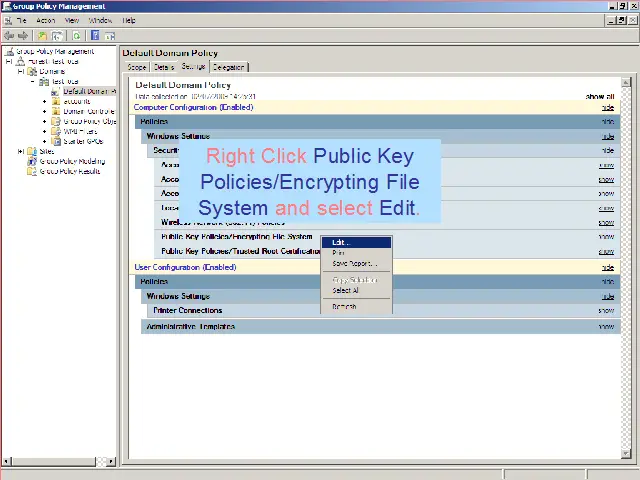Viewport: 640px width, 480px height.
Task: Switch to the Delegation tab
Action: 229,67
